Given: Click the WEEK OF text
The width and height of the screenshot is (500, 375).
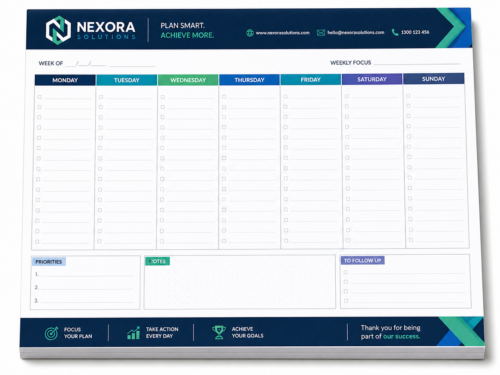Looking at the screenshot, I should point(51,63).
